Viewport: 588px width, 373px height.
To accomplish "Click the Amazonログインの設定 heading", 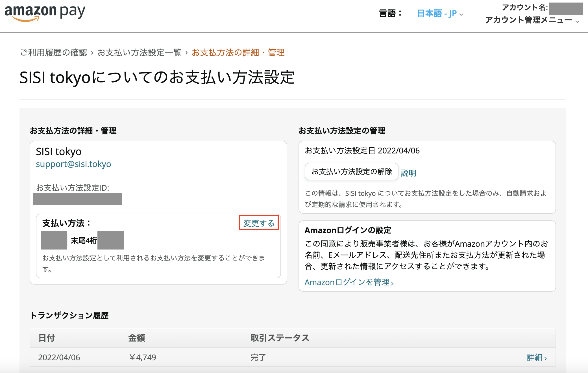I will pos(348,230).
